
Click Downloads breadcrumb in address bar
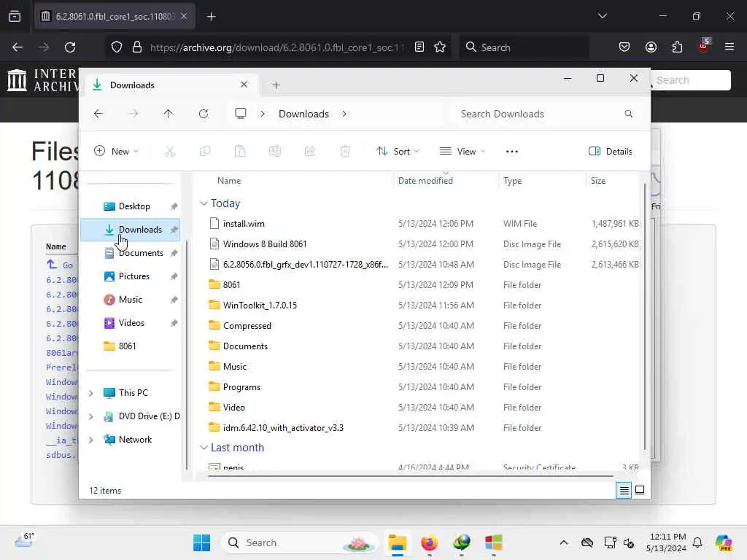(x=303, y=114)
